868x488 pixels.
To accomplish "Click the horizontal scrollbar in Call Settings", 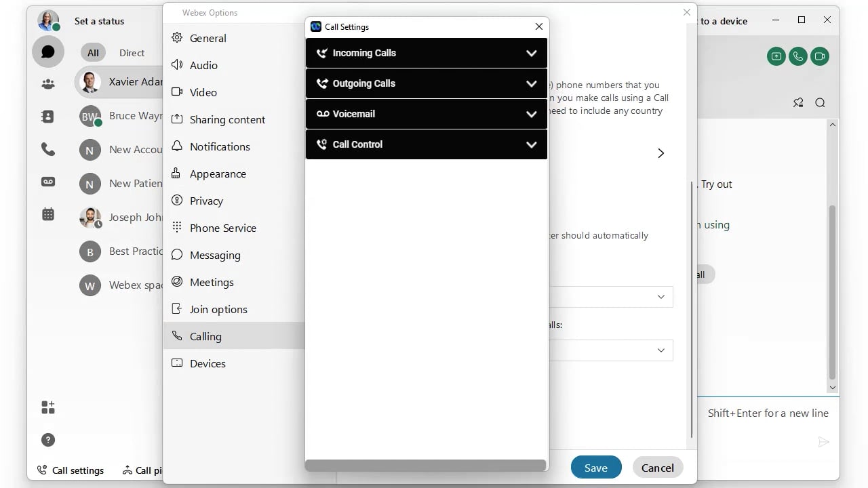I will [425, 466].
